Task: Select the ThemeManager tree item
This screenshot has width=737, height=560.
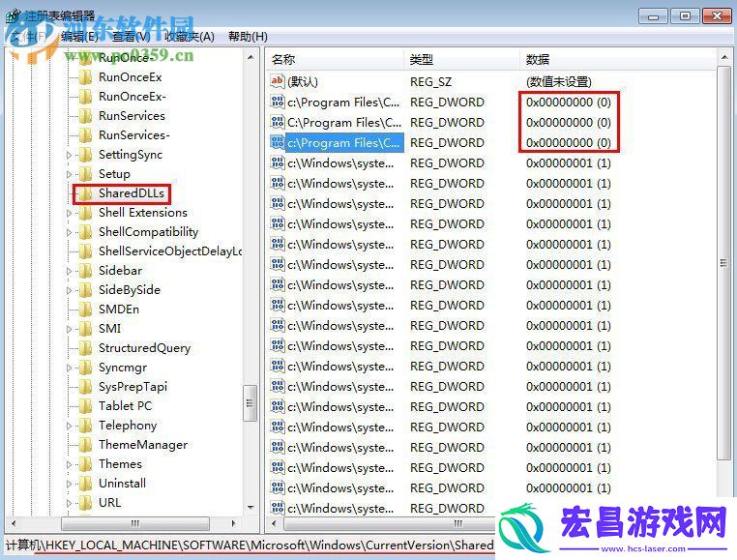Action: 143,445
